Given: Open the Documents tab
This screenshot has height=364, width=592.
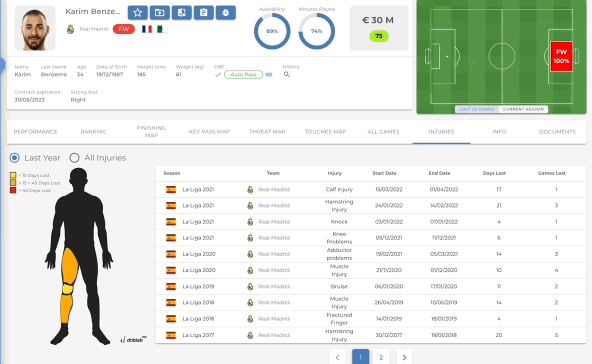Looking at the screenshot, I should click(557, 132).
